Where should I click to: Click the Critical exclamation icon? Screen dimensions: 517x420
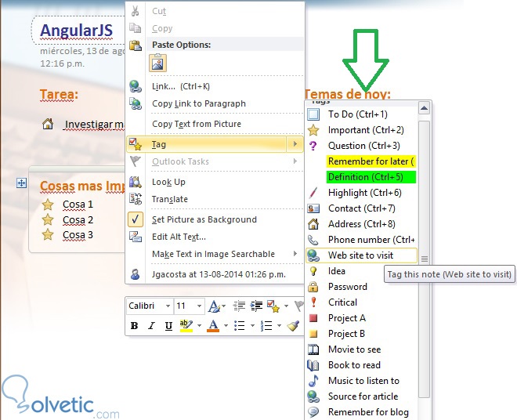313,302
